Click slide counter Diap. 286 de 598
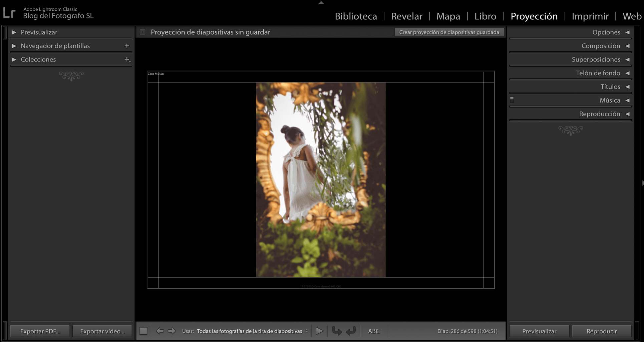 tap(467, 331)
